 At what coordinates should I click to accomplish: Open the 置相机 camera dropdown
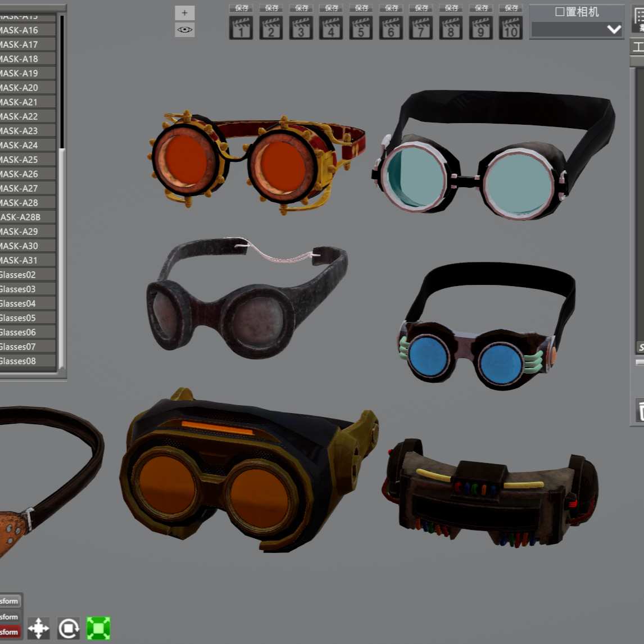click(577, 29)
